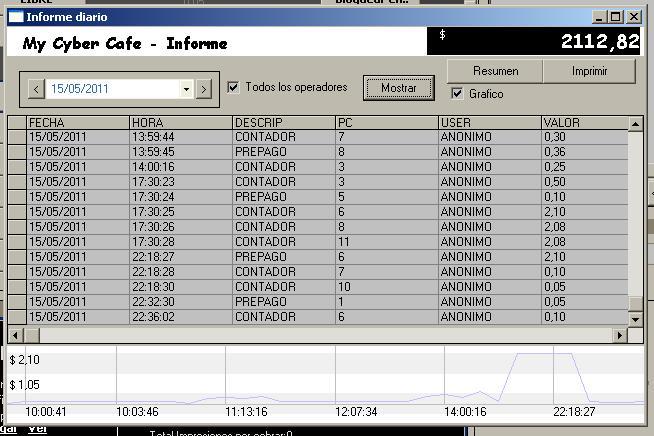The image size is (654, 436).
Task: Select the time cell 13:59:45
Action: click(181, 152)
